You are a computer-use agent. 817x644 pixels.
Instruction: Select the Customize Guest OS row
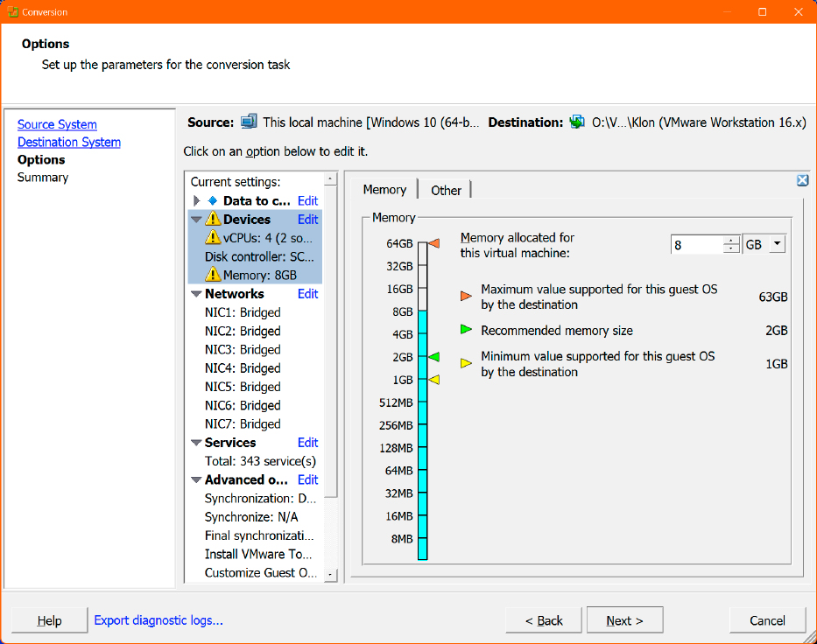(261, 573)
